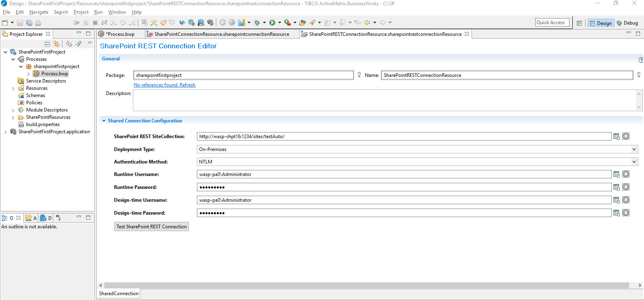Expand the SharePointResources folder
Screen dimensions: 644x300
point(13,118)
